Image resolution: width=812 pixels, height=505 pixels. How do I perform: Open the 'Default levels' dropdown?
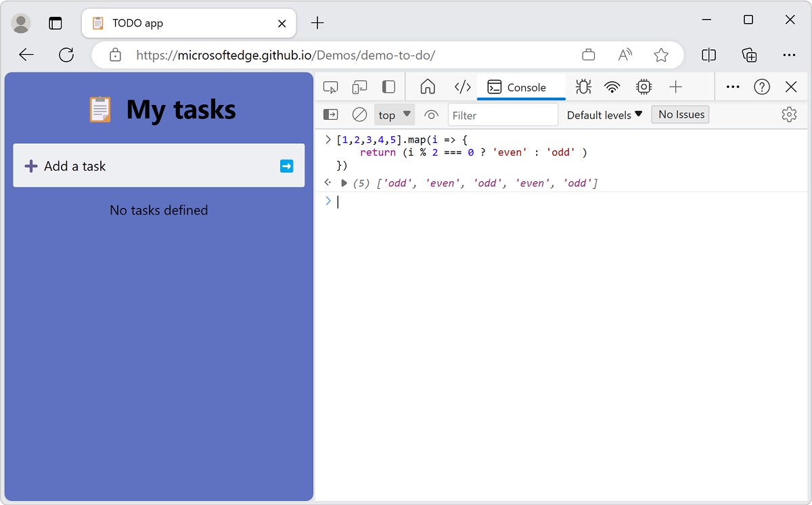pos(604,114)
